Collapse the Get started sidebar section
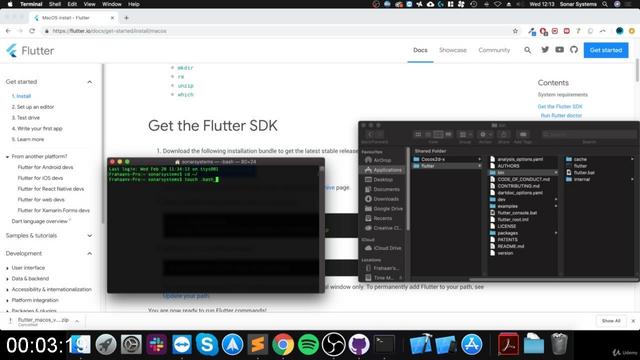Image resolution: width=640 pixels, height=360 pixels. (x=89, y=82)
